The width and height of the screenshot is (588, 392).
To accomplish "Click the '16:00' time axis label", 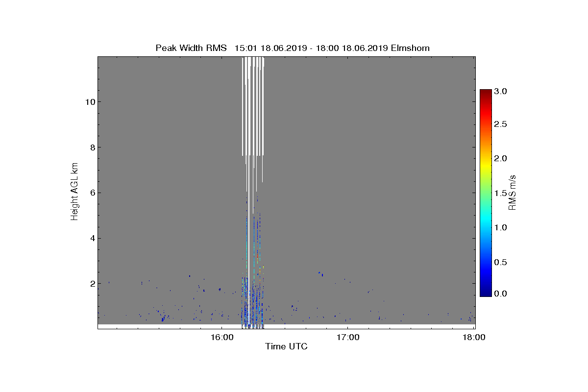I will (221, 337).
